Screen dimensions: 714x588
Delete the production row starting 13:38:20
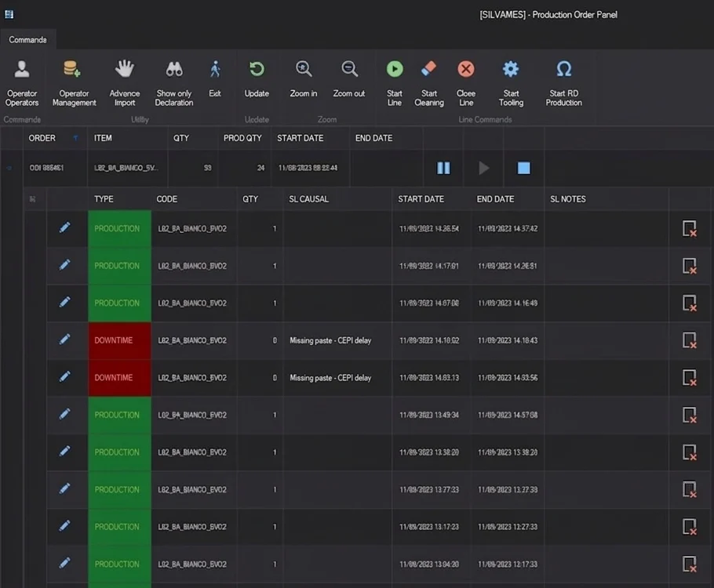point(690,452)
